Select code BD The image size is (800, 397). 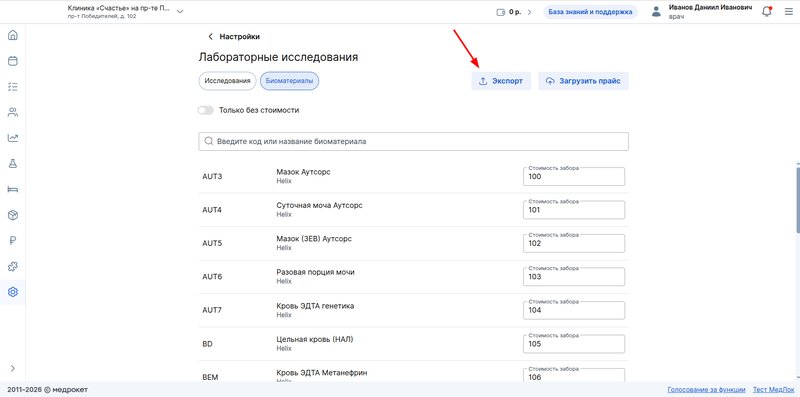coord(207,344)
